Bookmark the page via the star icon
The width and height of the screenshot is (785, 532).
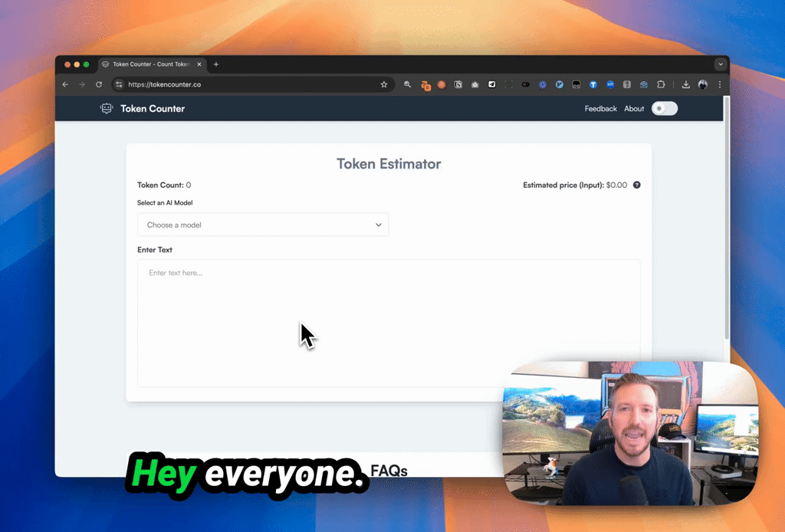(x=383, y=84)
